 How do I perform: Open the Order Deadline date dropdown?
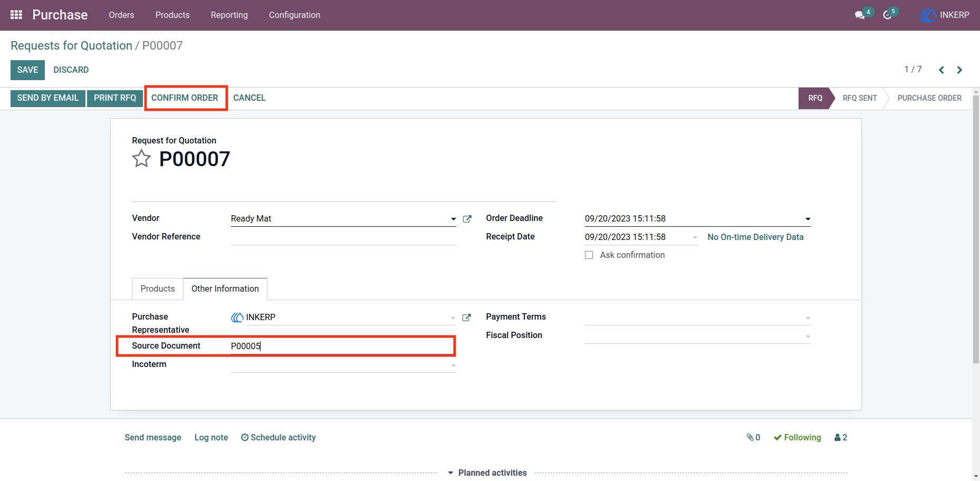pyautogui.click(x=808, y=219)
